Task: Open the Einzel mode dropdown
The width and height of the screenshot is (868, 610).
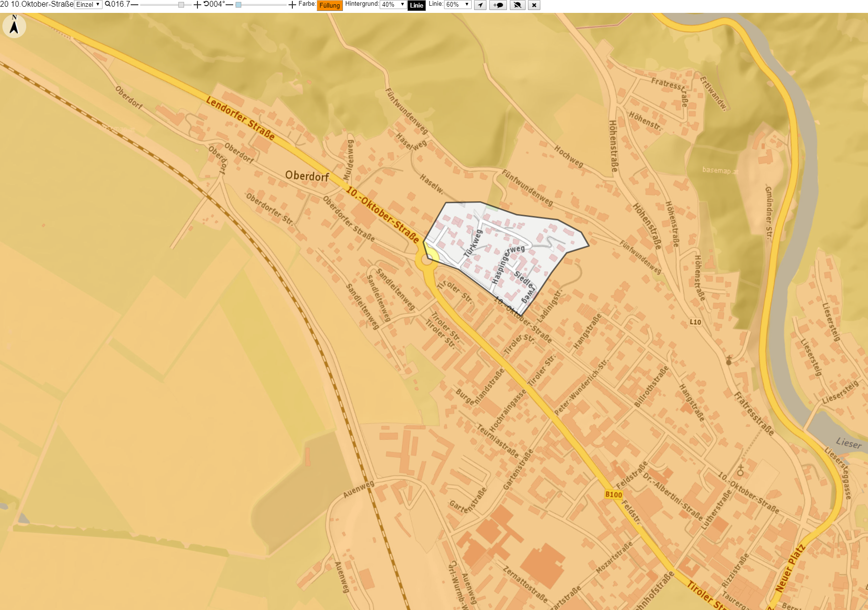Action: pyautogui.click(x=88, y=5)
